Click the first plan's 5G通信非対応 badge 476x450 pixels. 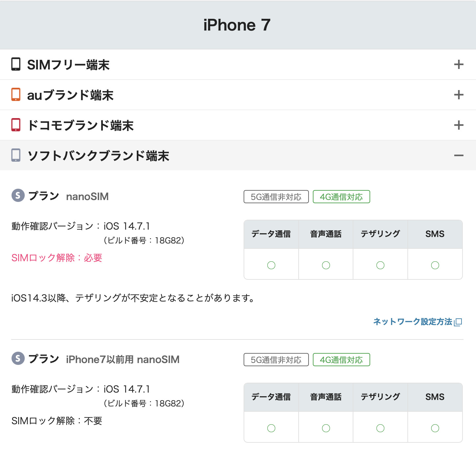coord(276,197)
